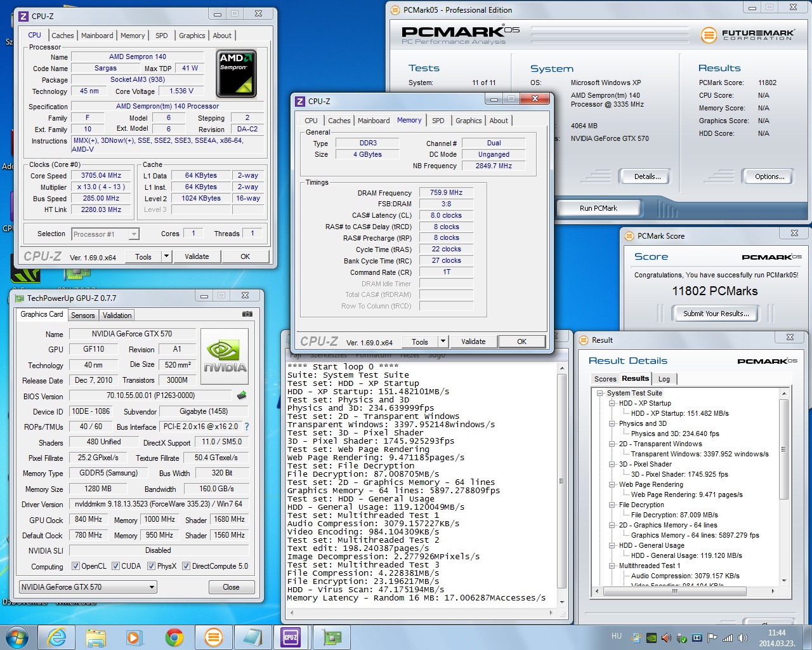Click Notepad vertical scrollbar

(x=561, y=485)
